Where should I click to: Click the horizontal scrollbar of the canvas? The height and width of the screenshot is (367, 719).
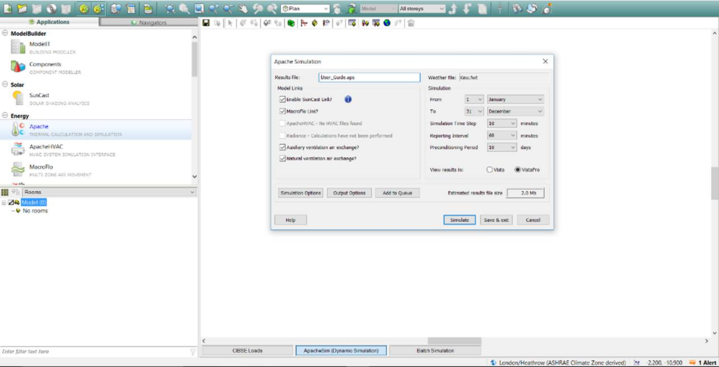point(454,341)
